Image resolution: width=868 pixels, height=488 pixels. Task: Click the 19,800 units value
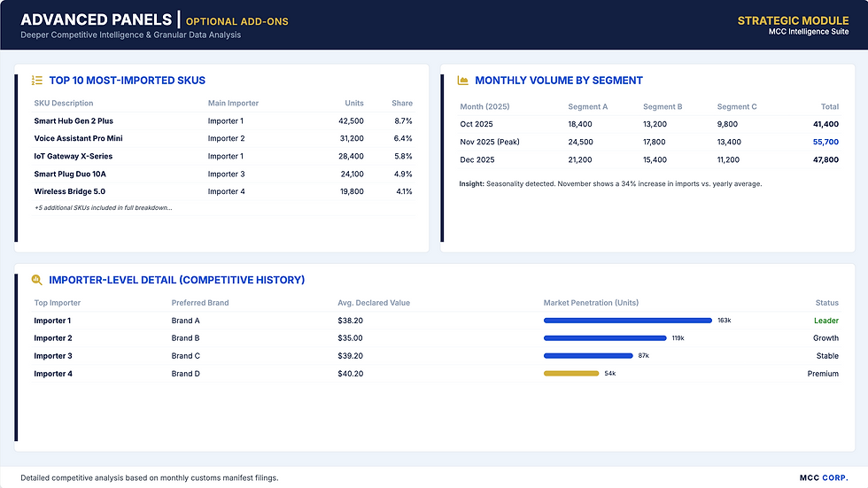click(x=352, y=191)
